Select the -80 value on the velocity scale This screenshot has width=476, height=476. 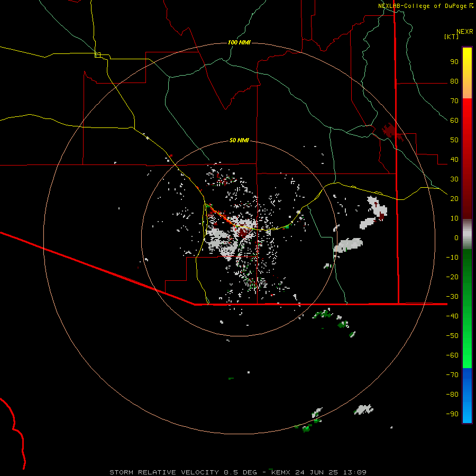pos(452,395)
